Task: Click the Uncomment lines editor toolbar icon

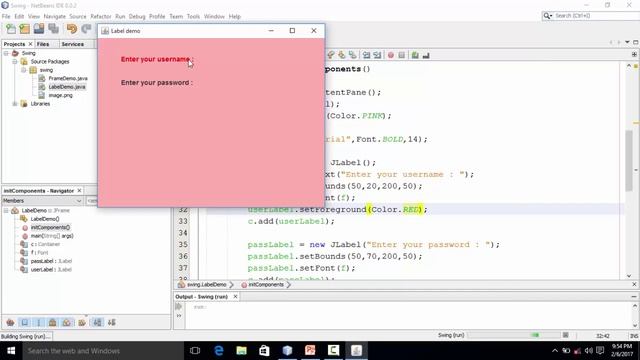Action: tap(426, 55)
